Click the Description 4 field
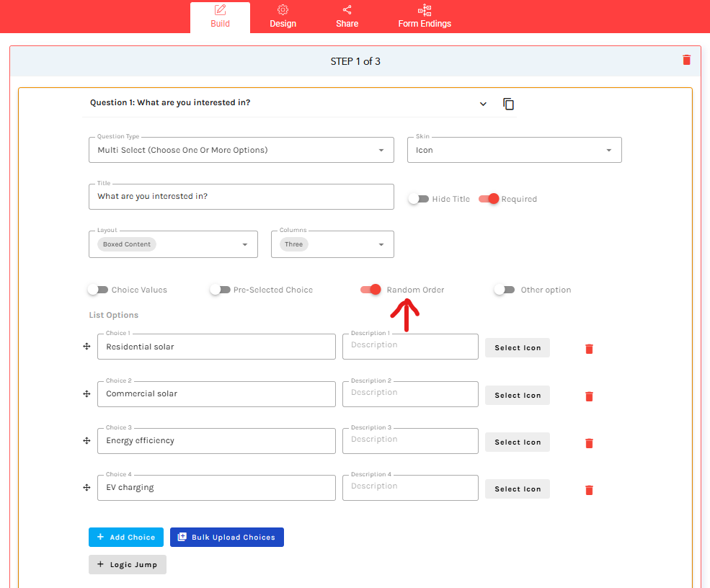The image size is (710, 588). (x=410, y=488)
